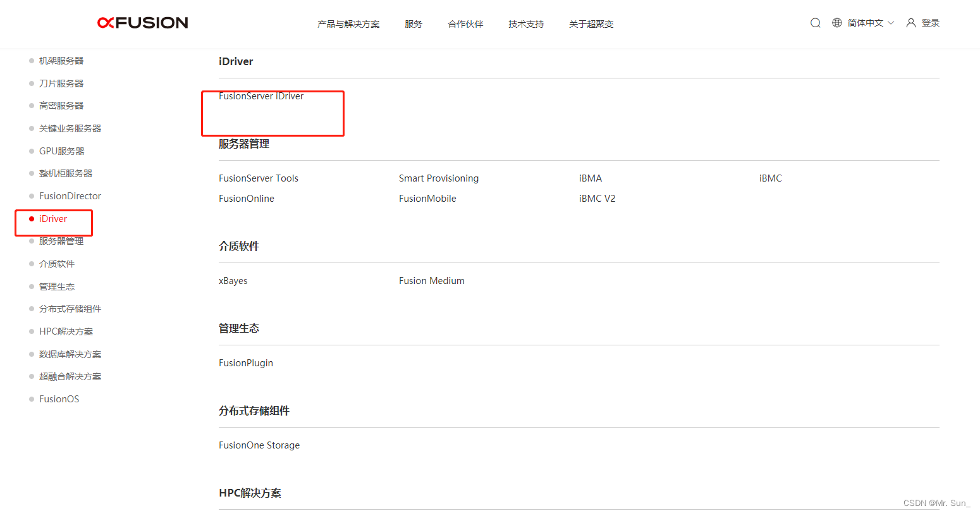Select 介质软件 in the sidebar
Image resolution: width=980 pixels, height=513 pixels.
coord(57,264)
